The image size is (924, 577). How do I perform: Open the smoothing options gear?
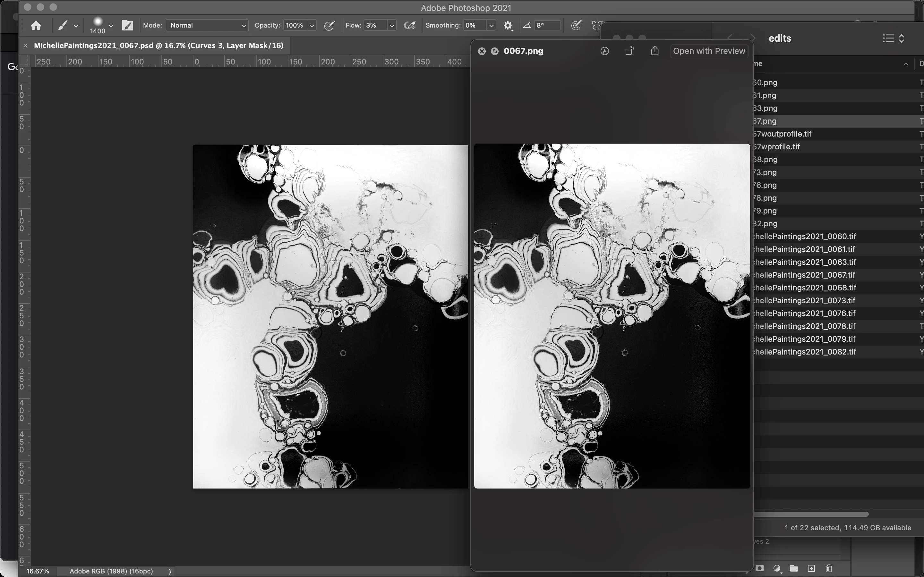508,26
